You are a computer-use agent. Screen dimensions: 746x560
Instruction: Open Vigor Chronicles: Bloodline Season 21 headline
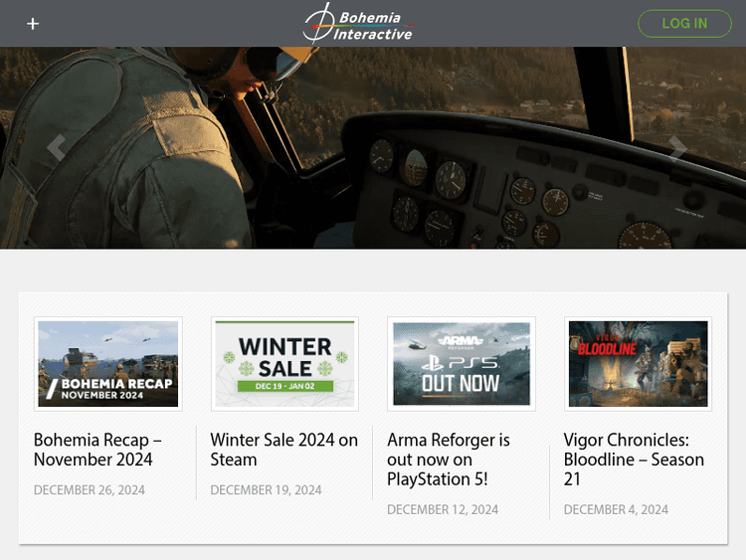tap(634, 460)
